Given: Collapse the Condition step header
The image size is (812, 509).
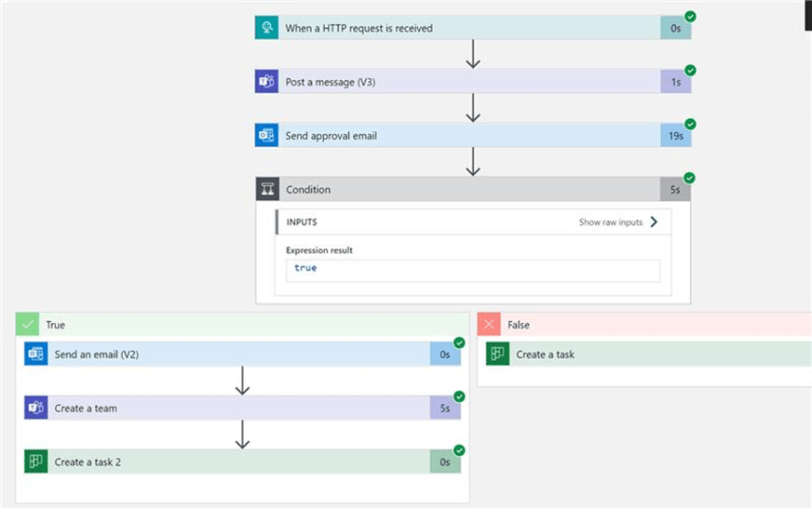Looking at the screenshot, I should click(466, 190).
